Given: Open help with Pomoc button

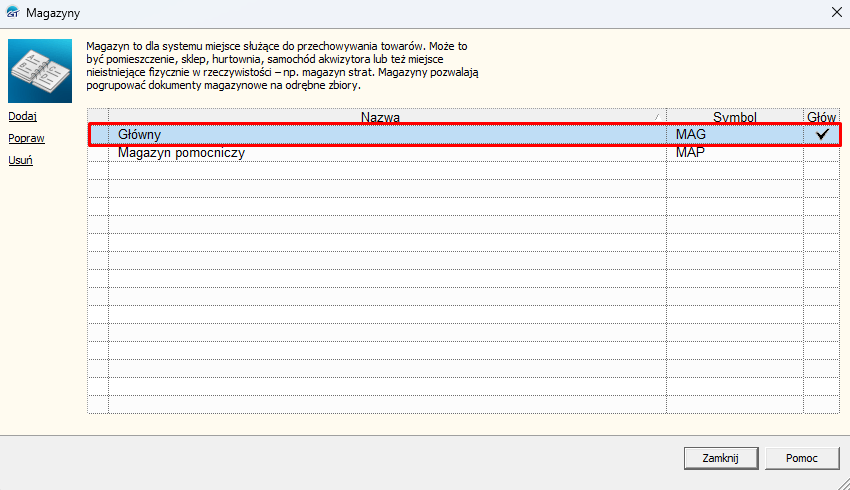Looking at the screenshot, I should tap(803, 458).
